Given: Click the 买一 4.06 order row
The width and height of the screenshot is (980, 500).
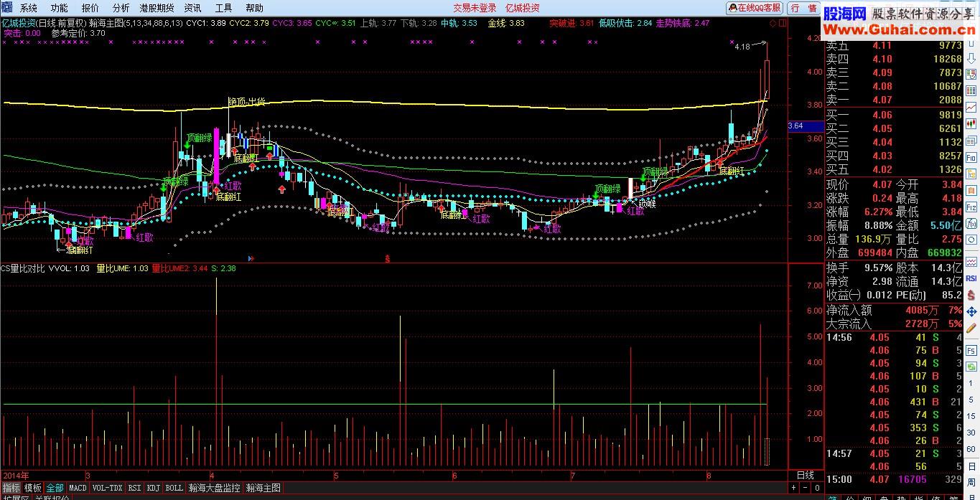Looking at the screenshot, I should tap(894, 115).
